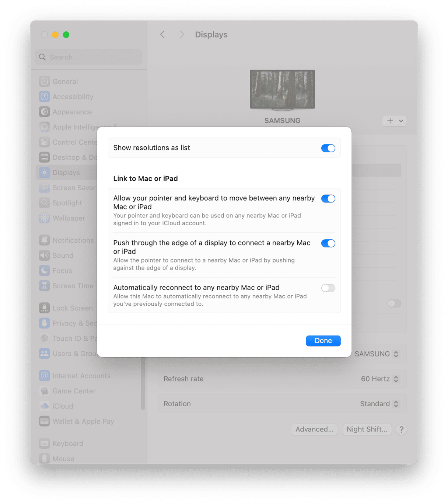Disable Show resolutions as list toggle

tap(328, 148)
